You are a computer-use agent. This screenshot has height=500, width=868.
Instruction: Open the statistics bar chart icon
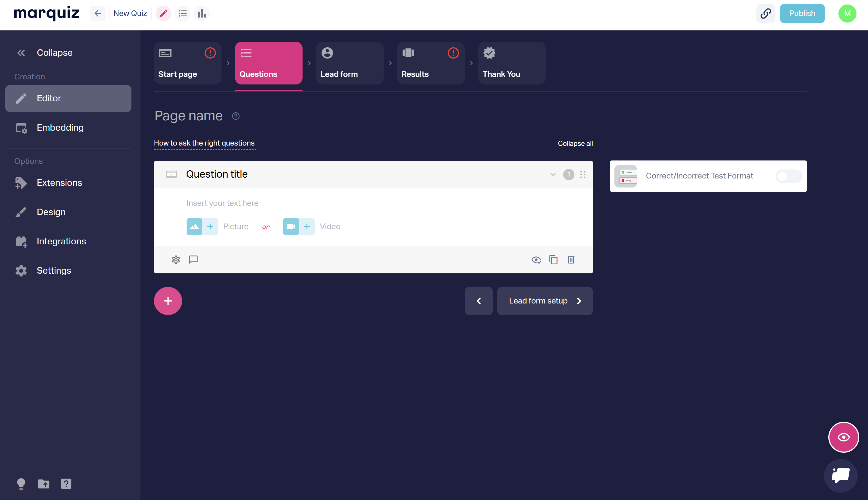point(202,14)
